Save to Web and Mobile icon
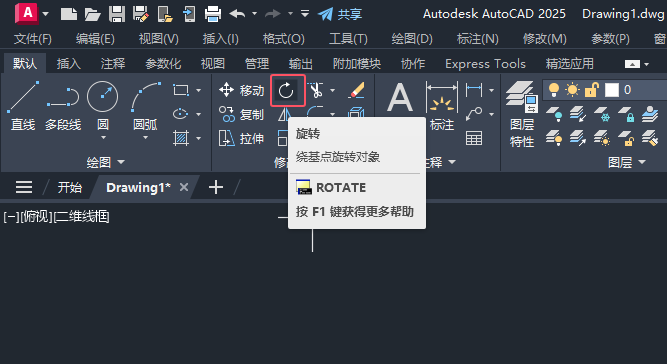This screenshot has width=667, height=364. pos(189,14)
